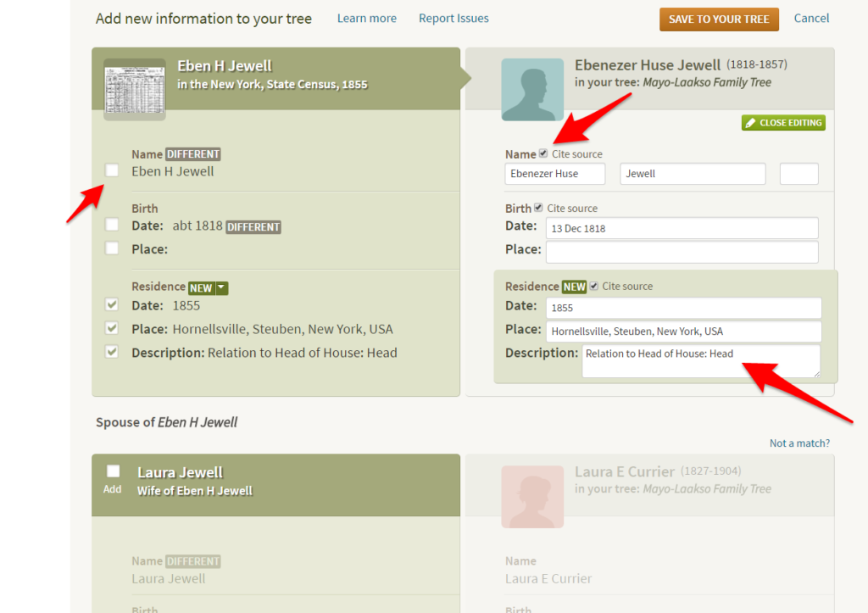Click Save To Your Tree button
The height and width of the screenshot is (613, 868).
[719, 20]
